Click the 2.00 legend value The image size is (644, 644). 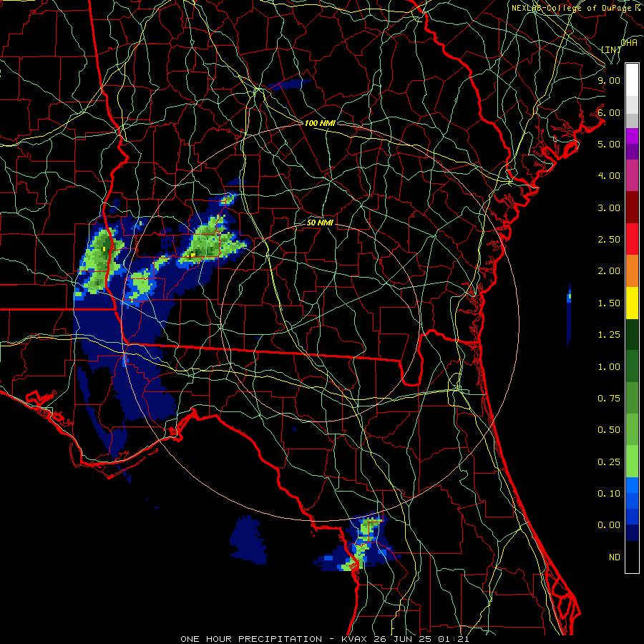[x=609, y=271]
